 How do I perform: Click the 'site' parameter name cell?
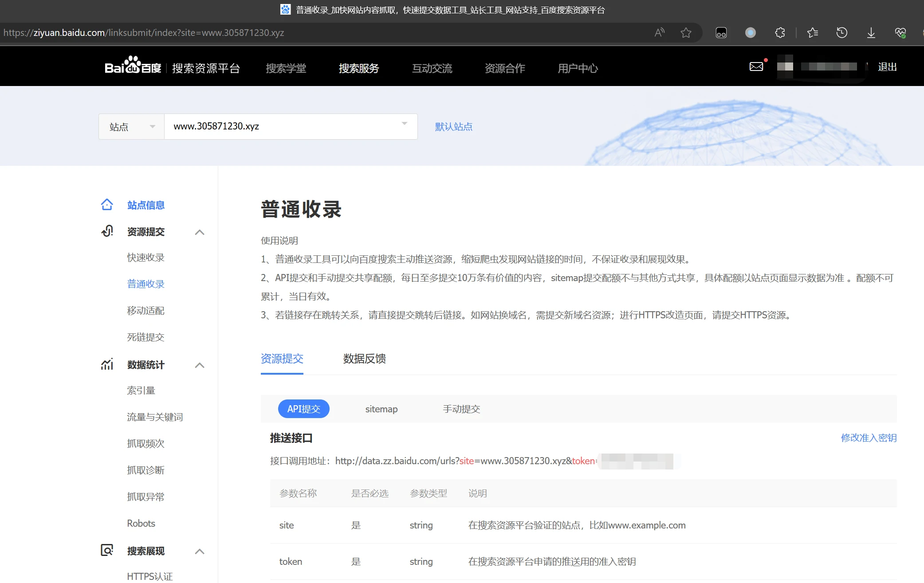point(287,525)
